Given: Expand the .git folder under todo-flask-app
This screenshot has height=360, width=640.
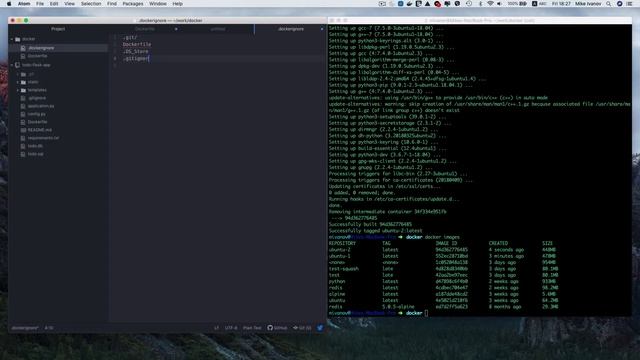Looking at the screenshot, I should [x=18, y=74].
